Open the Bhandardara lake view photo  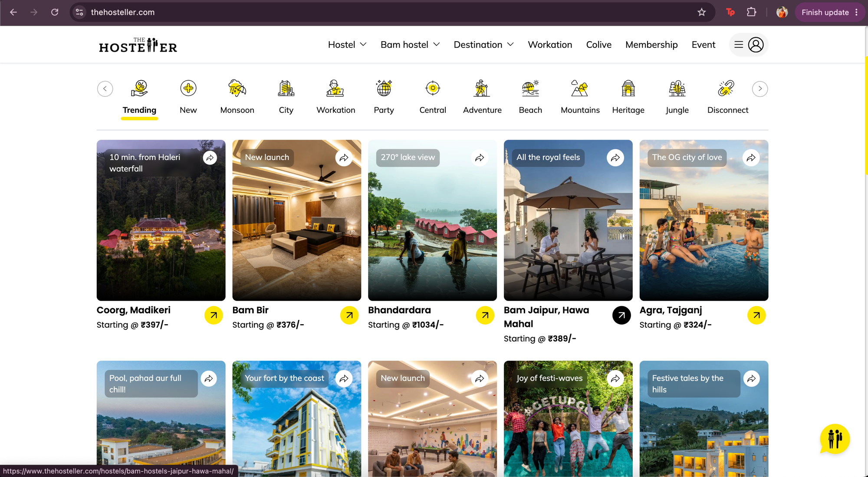[x=432, y=220]
